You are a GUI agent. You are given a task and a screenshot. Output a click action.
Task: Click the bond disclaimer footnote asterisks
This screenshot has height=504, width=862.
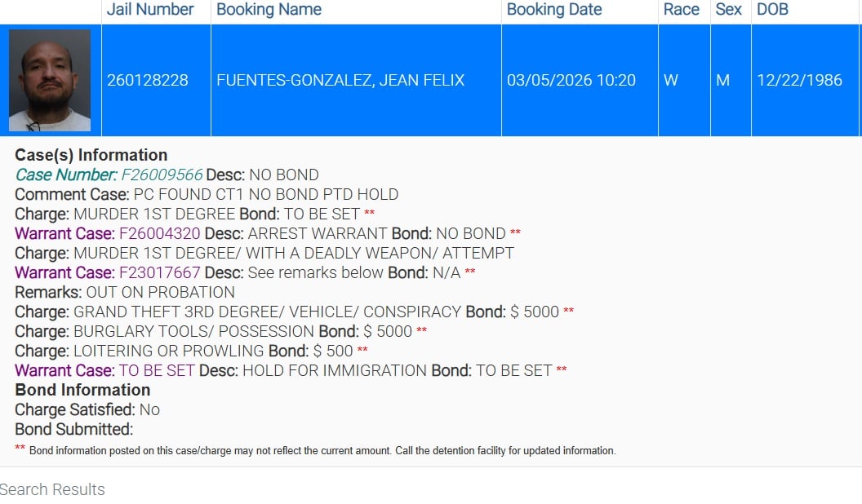[20, 448]
